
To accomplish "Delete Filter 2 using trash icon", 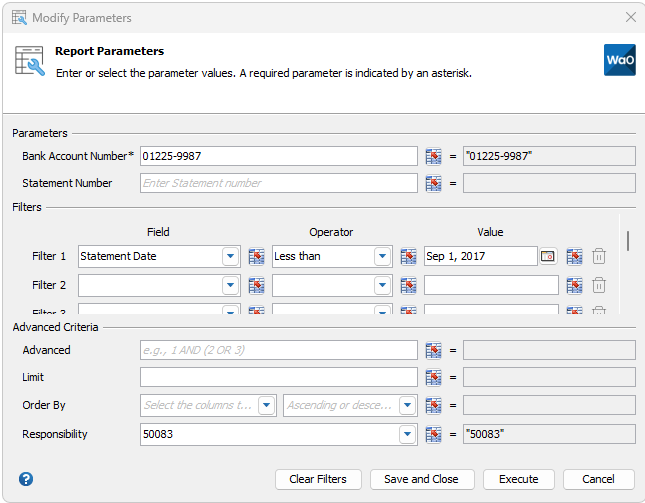I will pyautogui.click(x=599, y=285).
